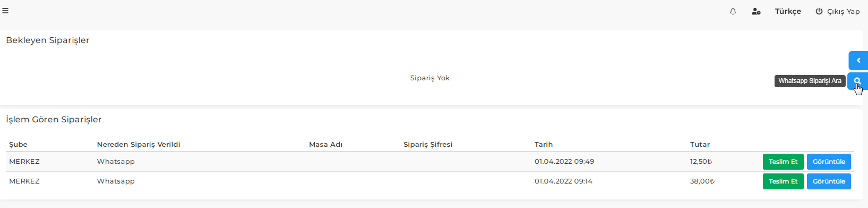Screen dimensions: 868x208
Task: Open the Türkçe language selector
Action: pos(788,11)
